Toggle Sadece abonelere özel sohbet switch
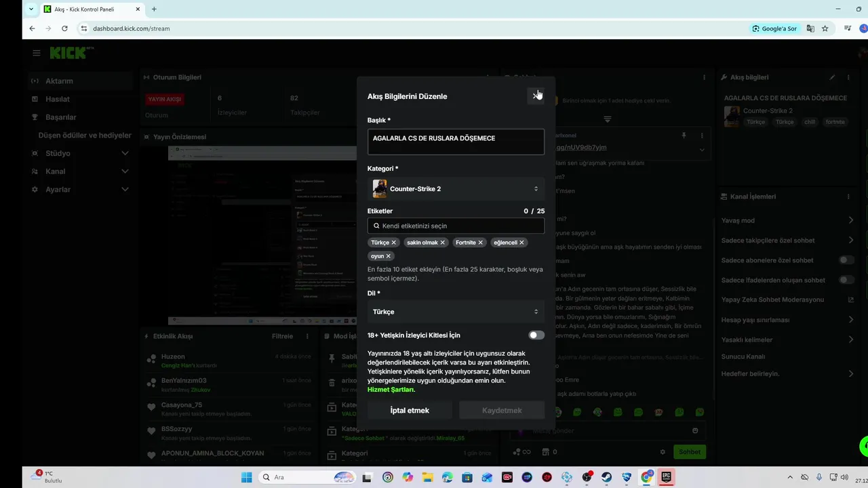 click(x=846, y=260)
